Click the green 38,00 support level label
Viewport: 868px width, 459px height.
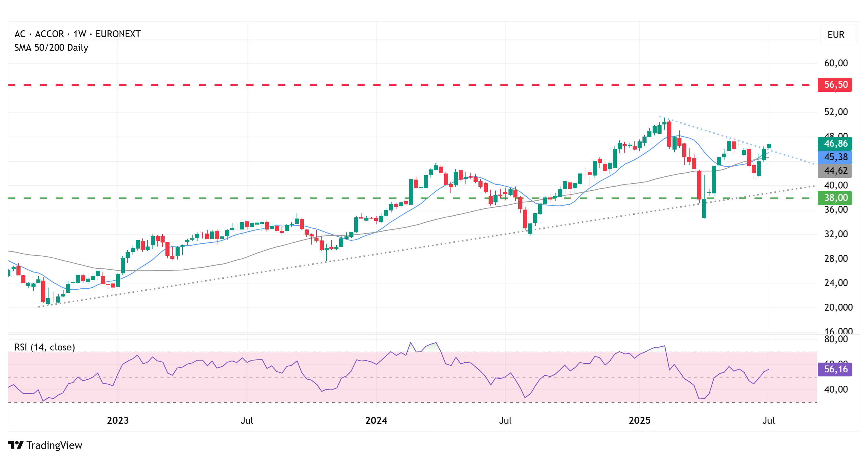pyautogui.click(x=835, y=198)
